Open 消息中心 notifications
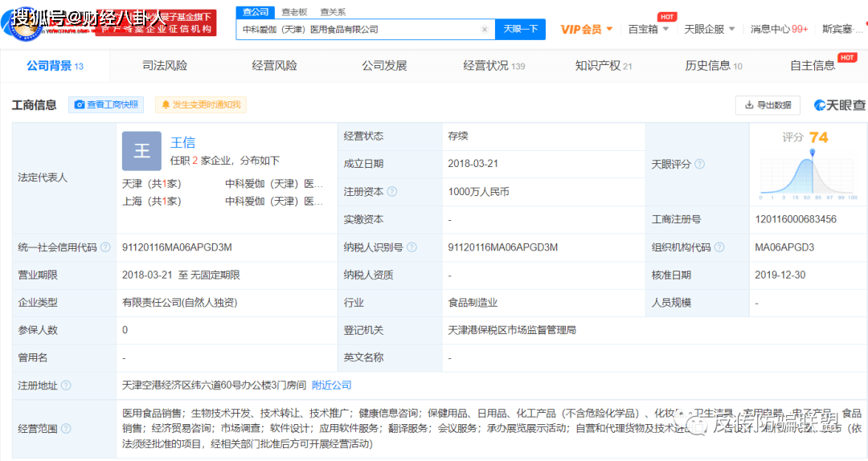Viewport: 868px width, 461px height. (779, 29)
